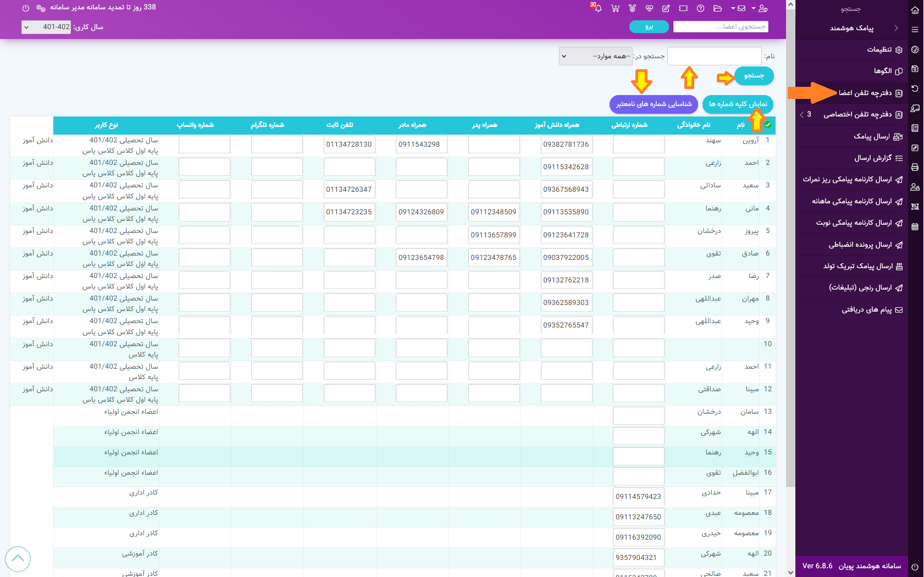
Task: Click the power icon at top left
Action: 26,8
